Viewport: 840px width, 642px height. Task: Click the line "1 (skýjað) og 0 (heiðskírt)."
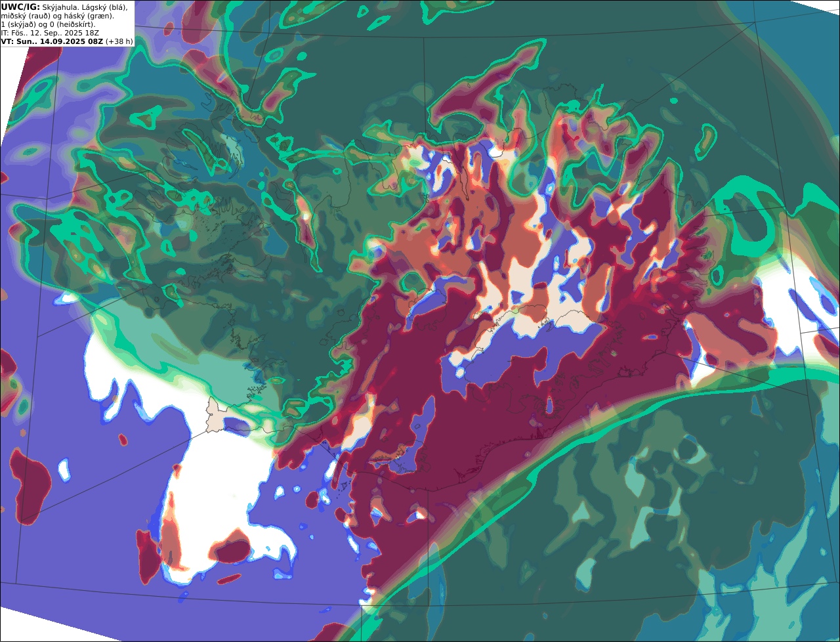coord(48,24)
